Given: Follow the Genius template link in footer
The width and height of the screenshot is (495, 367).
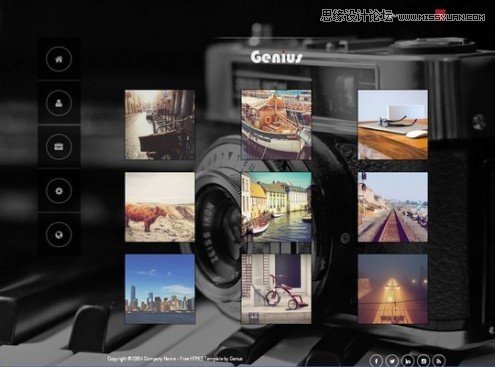Looking at the screenshot, I should coord(236,359).
